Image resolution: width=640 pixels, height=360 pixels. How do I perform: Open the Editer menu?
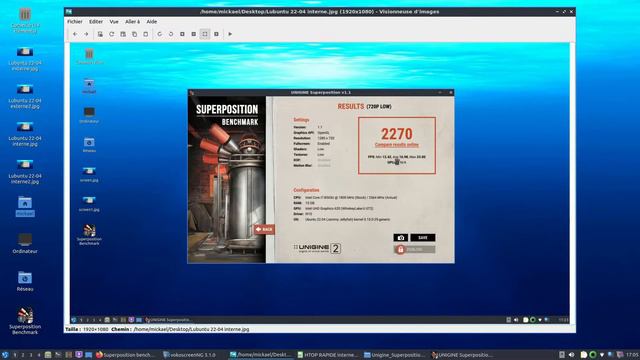pos(96,22)
